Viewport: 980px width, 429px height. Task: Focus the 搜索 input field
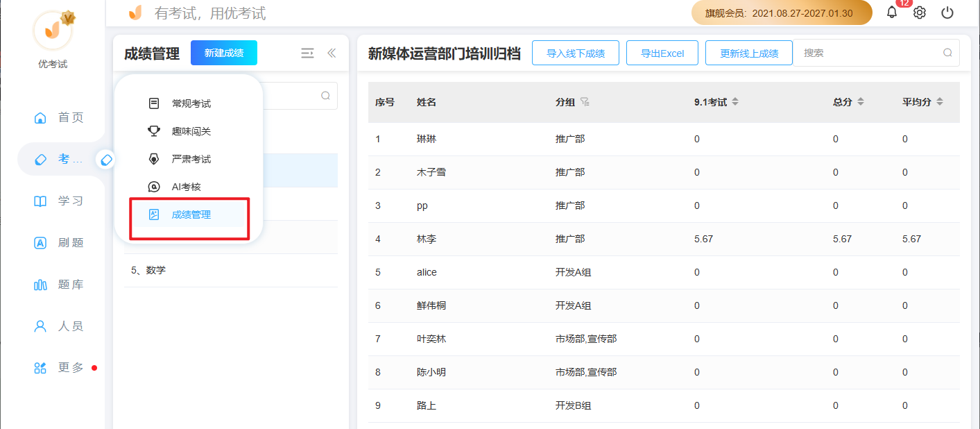click(877, 53)
